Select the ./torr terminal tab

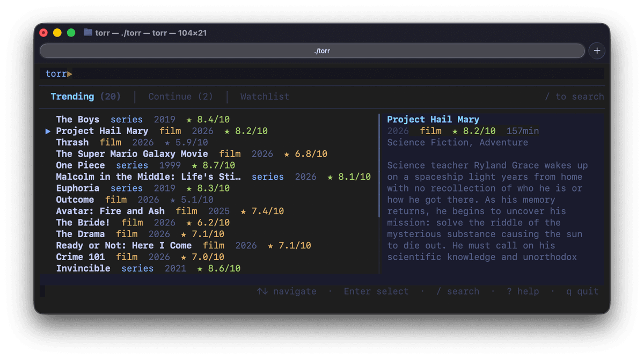point(312,51)
